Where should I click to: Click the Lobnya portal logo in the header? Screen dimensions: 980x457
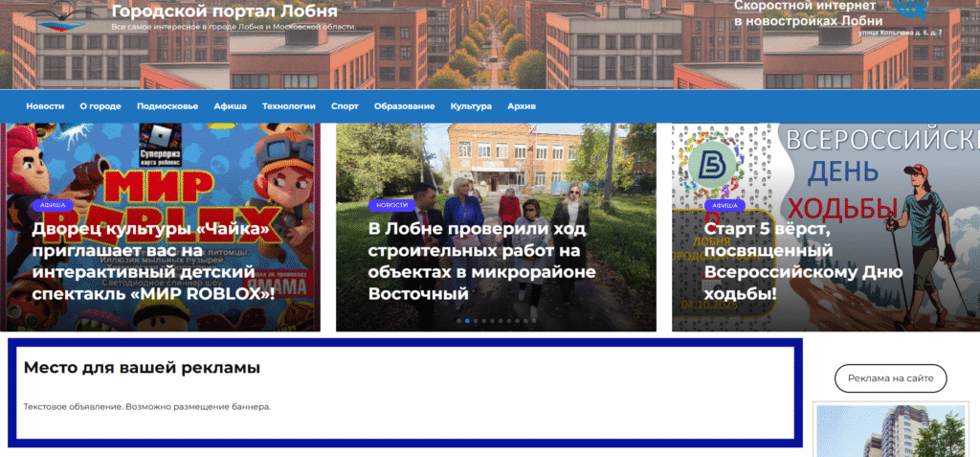pyautogui.click(x=60, y=22)
